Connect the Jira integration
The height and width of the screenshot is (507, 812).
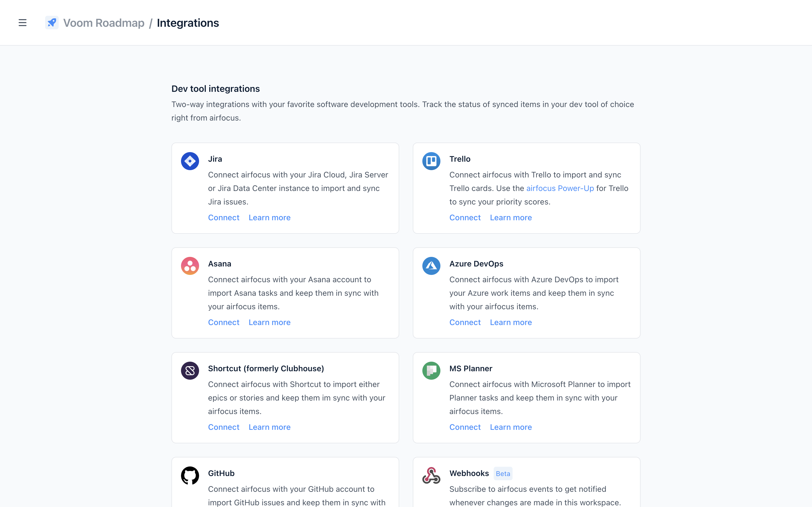click(224, 217)
